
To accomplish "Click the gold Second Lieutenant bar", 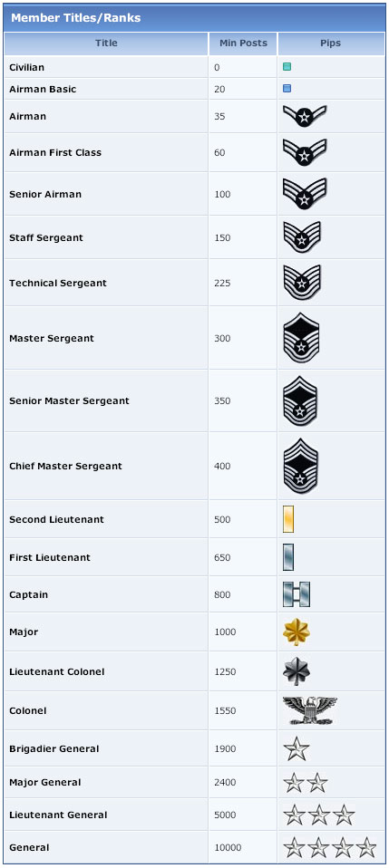I will pos(288,519).
